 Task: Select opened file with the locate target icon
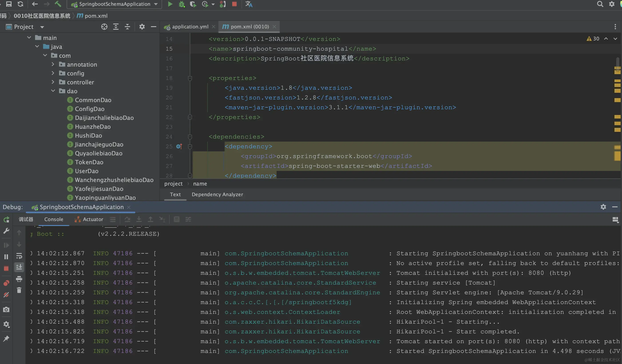(104, 27)
